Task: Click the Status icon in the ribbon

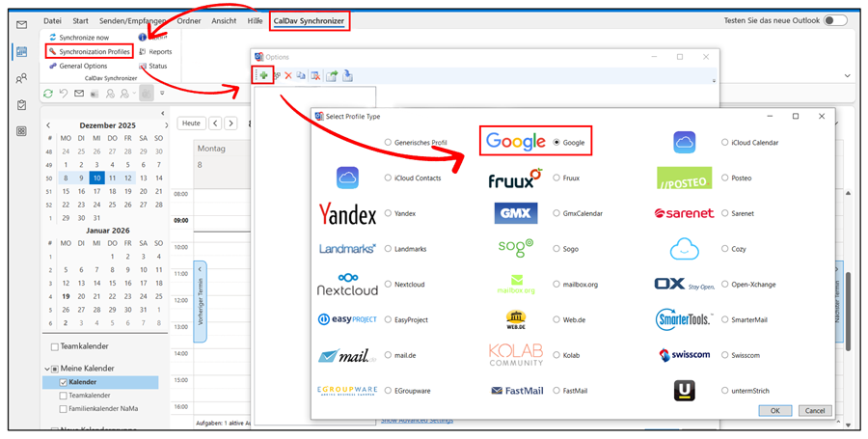Action: pyautogui.click(x=144, y=67)
